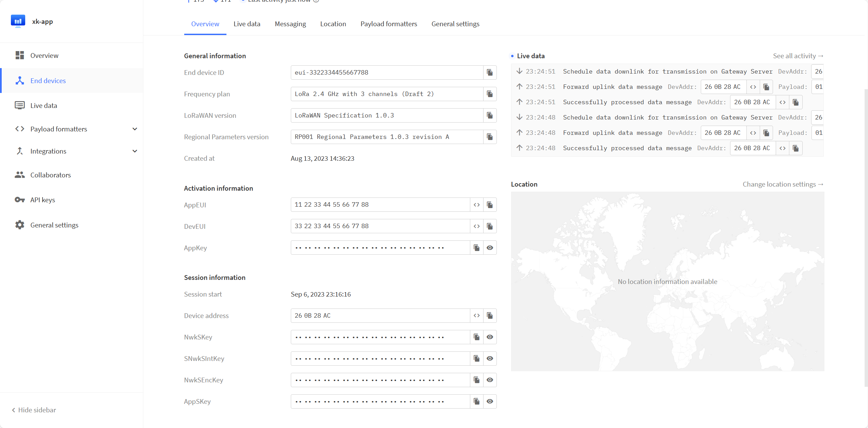Show the NwkSKey value

click(x=490, y=337)
